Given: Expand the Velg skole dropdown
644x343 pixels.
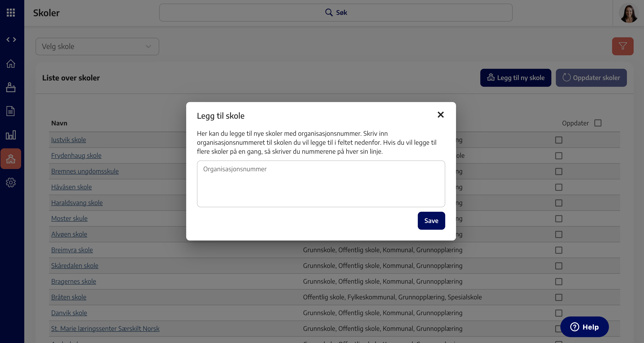Looking at the screenshot, I should point(97,47).
